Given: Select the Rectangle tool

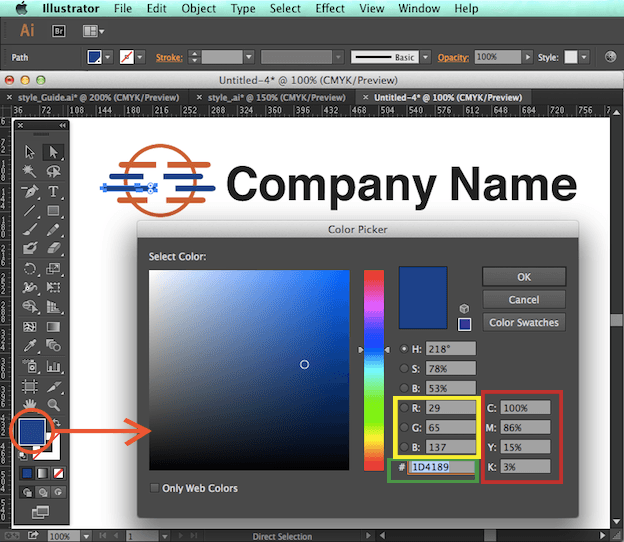Looking at the screenshot, I should click(53, 210).
